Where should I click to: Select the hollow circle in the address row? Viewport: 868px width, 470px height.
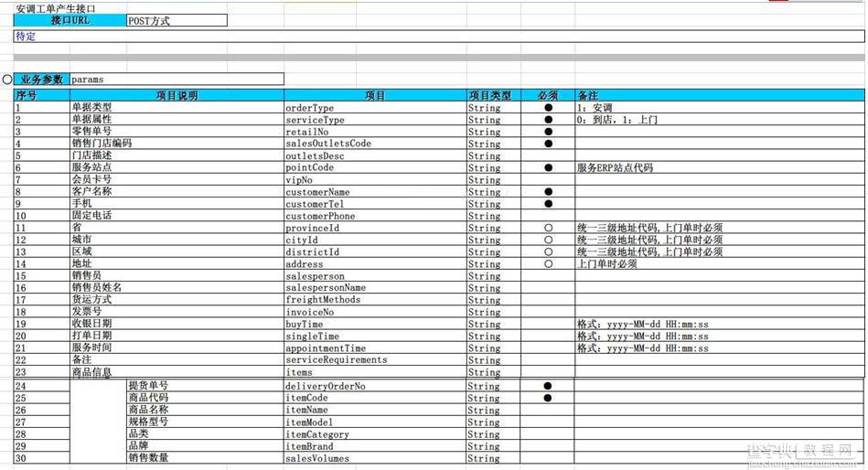click(x=548, y=264)
